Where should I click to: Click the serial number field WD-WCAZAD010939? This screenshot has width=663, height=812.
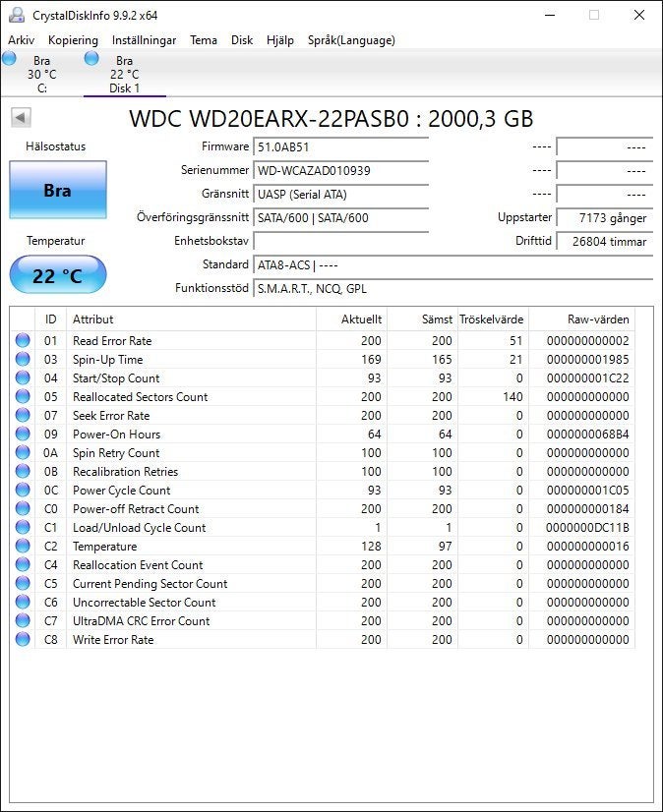pyautogui.click(x=340, y=170)
